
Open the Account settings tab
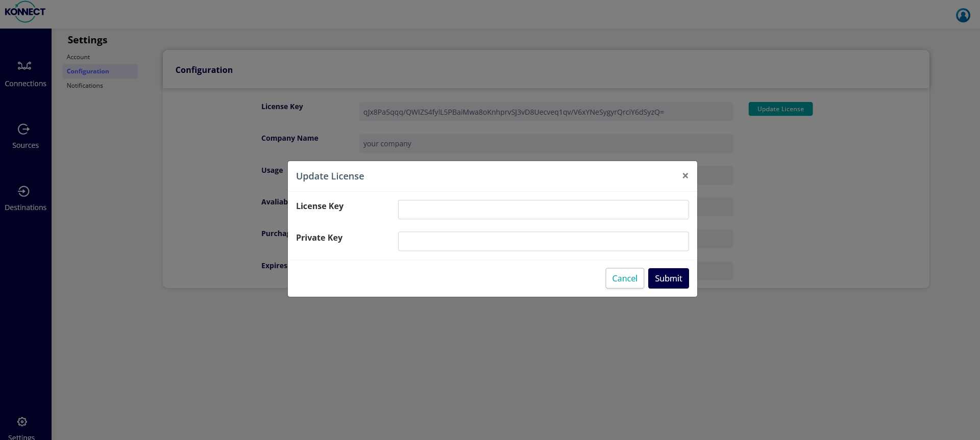(x=78, y=57)
